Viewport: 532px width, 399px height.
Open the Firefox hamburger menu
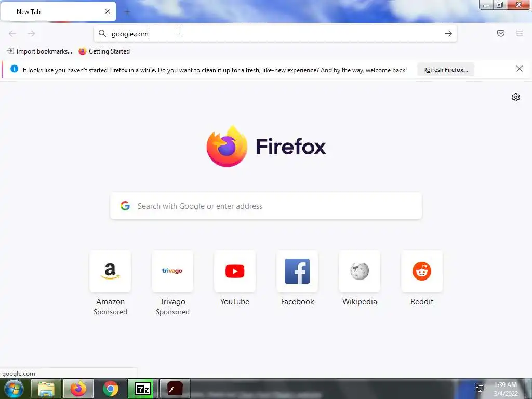[520, 33]
